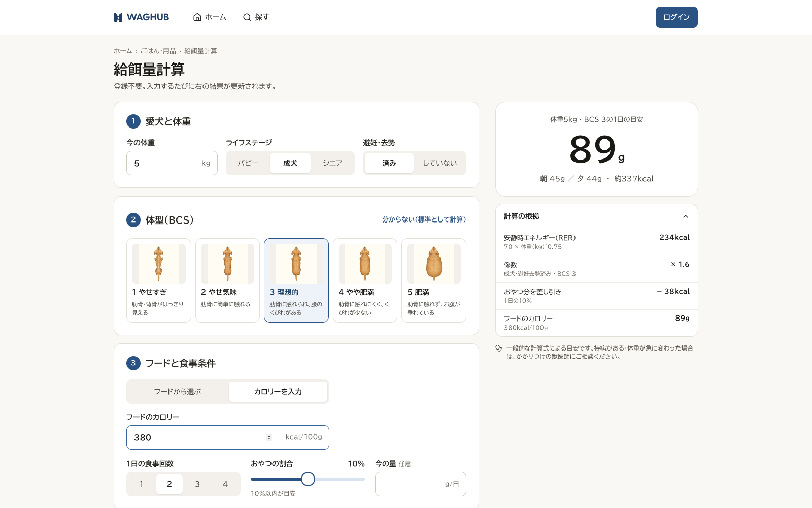
Task: Click the 70 × 体重(kg)^0.75 formula text
Action: pos(533,247)
